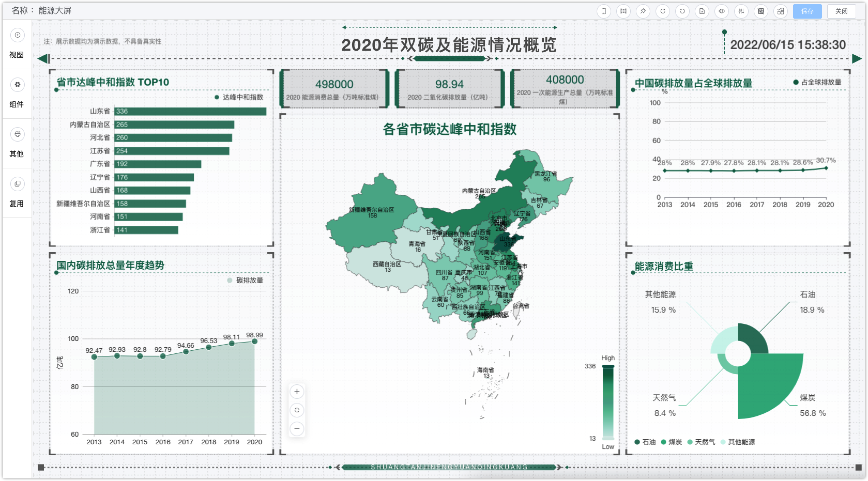Image resolution: width=868 pixels, height=481 pixels.
Task: Open the eye preview icon
Action: pyautogui.click(x=721, y=11)
